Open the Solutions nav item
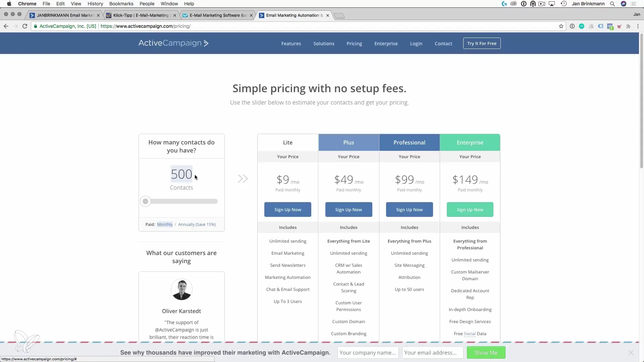644x362 pixels. tap(324, 44)
